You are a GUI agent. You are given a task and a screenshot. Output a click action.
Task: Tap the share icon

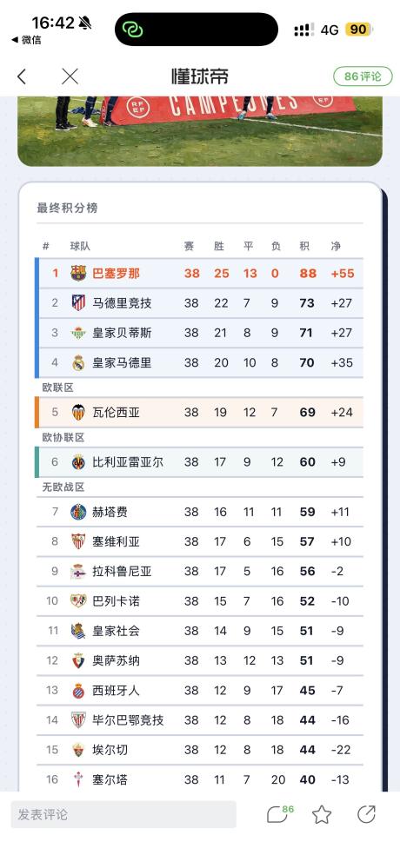click(x=366, y=814)
